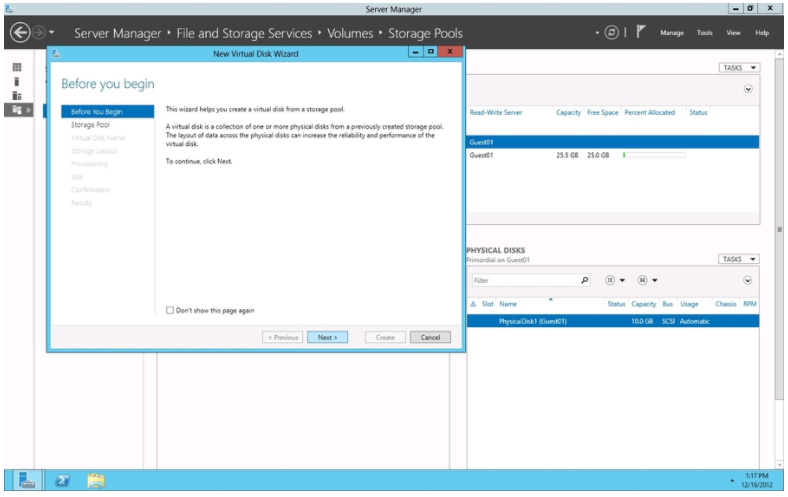Select File and Storage Services sidebar icon
Screen dimensions: 788x497
[17, 109]
